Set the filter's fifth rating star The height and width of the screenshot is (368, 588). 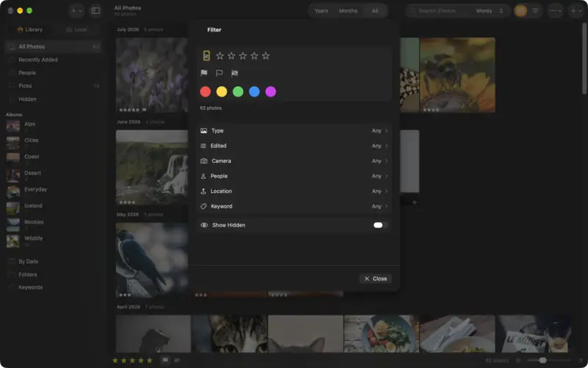[x=266, y=56]
